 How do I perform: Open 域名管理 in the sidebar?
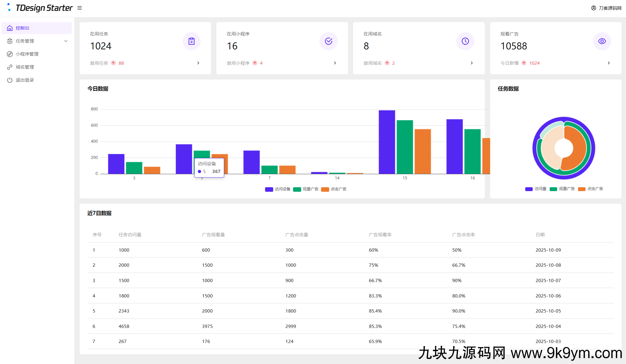click(x=25, y=67)
